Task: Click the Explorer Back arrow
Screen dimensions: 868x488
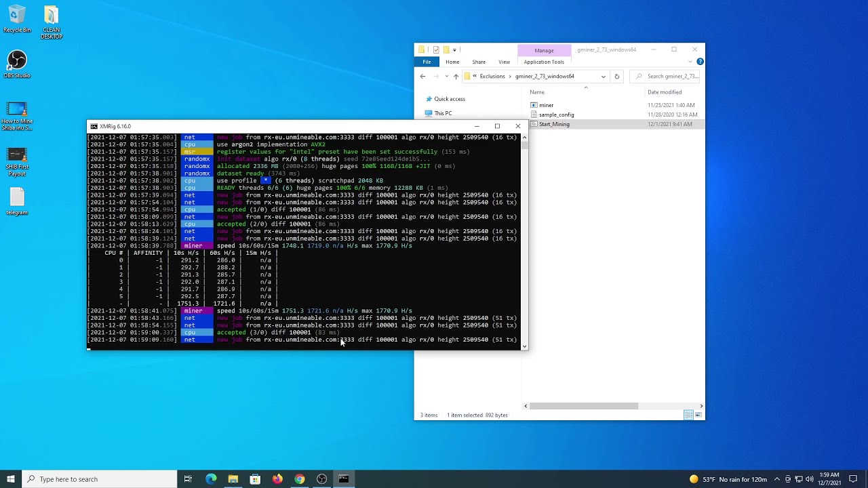Action: (x=422, y=77)
